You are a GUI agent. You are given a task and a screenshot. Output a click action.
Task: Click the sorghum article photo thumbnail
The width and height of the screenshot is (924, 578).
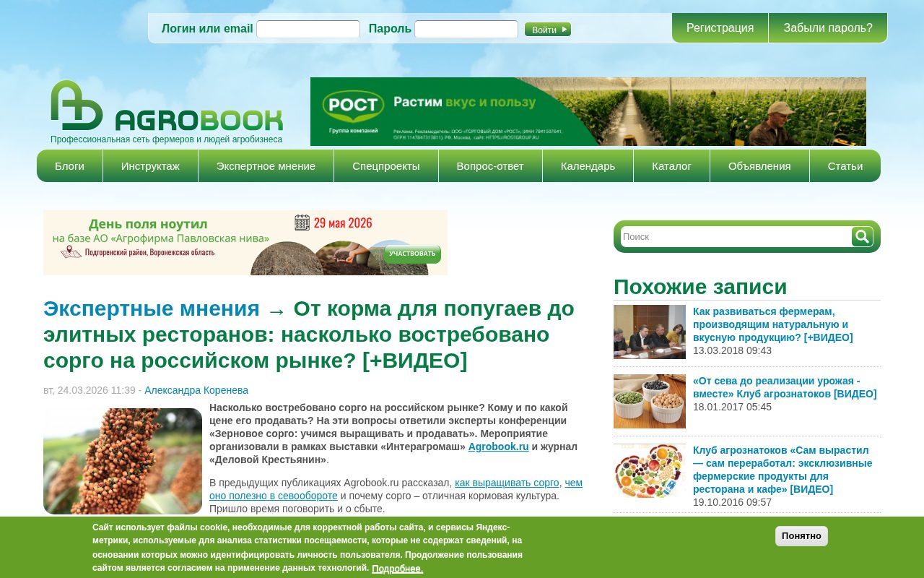pyautogui.click(x=123, y=460)
